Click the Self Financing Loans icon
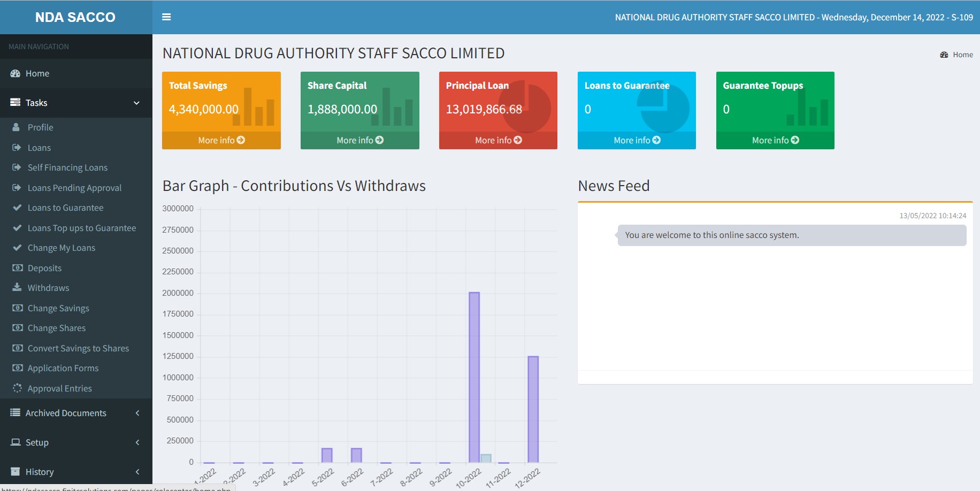Screen dimensions: 980x491 click(17, 167)
